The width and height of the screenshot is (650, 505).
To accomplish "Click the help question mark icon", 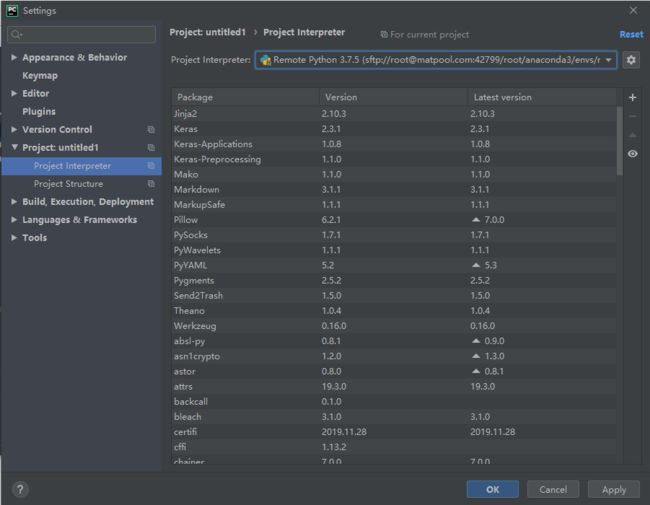I will coord(20,489).
